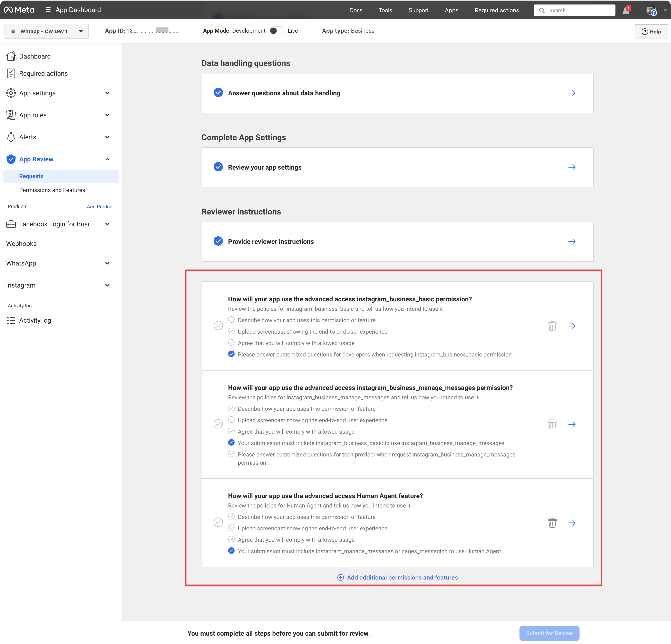Image resolution: width=671 pixels, height=644 pixels.
Task: Click the Search input field
Action: coord(578,10)
